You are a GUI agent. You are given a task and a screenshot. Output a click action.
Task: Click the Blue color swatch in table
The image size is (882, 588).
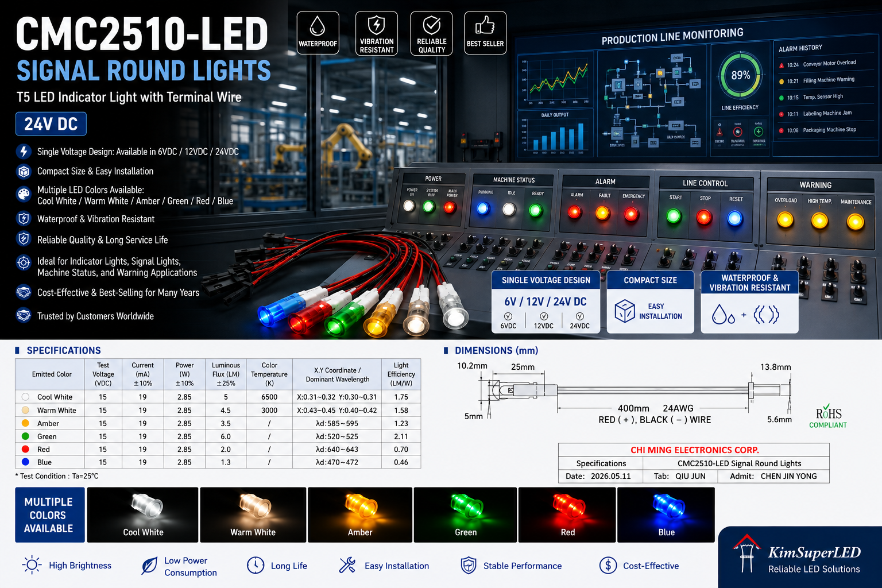(25, 462)
